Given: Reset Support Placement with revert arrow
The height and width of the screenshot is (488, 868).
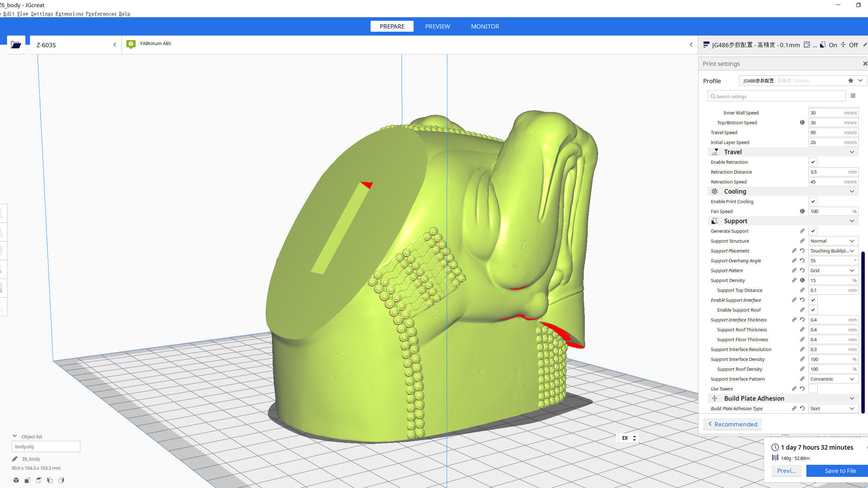Looking at the screenshot, I should tap(802, 251).
